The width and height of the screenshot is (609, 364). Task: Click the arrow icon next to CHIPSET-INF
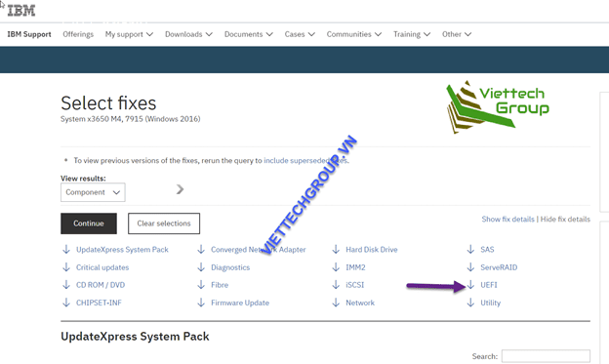click(66, 303)
